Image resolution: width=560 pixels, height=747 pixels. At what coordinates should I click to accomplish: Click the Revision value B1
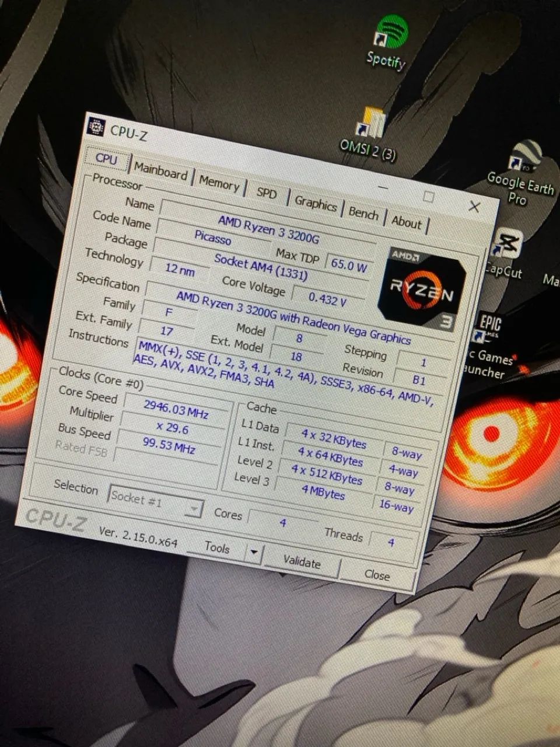point(419,380)
